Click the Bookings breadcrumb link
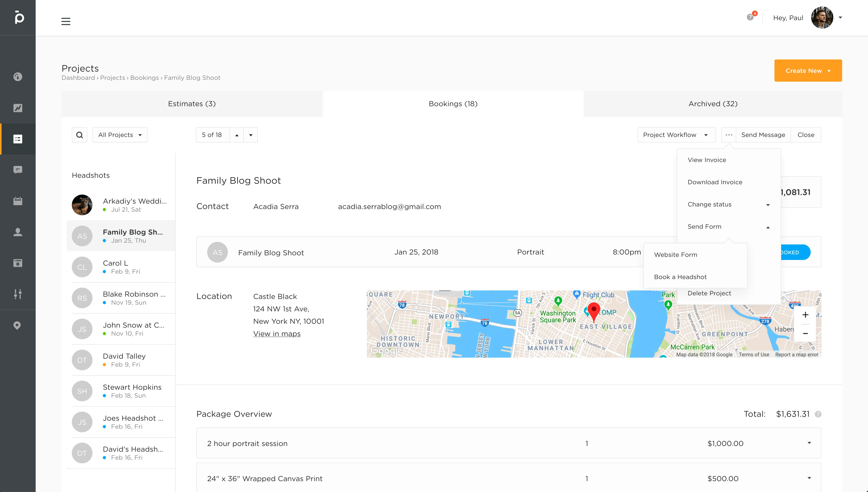 click(144, 78)
